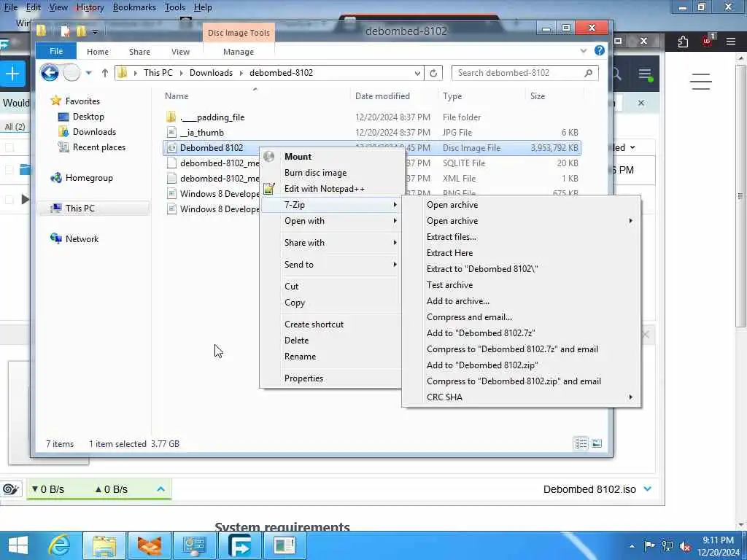The width and height of the screenshot is (747, 560).
Task: Open File Explorer taskbar icon
Action: [104, 545]
